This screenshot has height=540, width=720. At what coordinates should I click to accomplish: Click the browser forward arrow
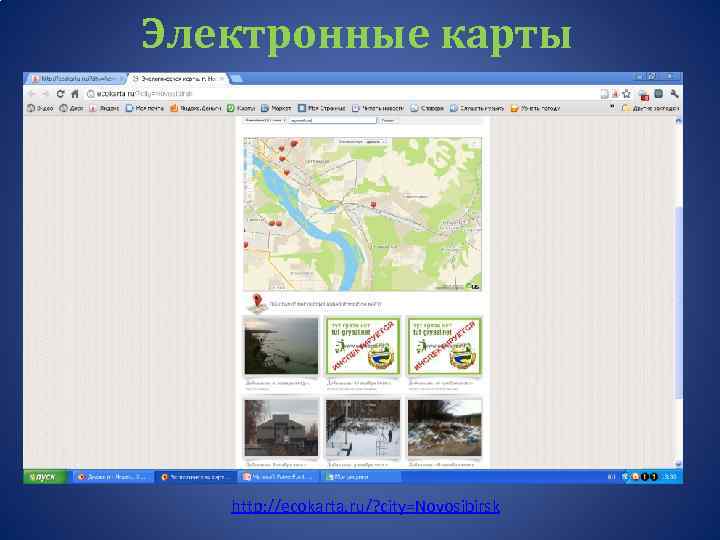click(x=45, y=94)
